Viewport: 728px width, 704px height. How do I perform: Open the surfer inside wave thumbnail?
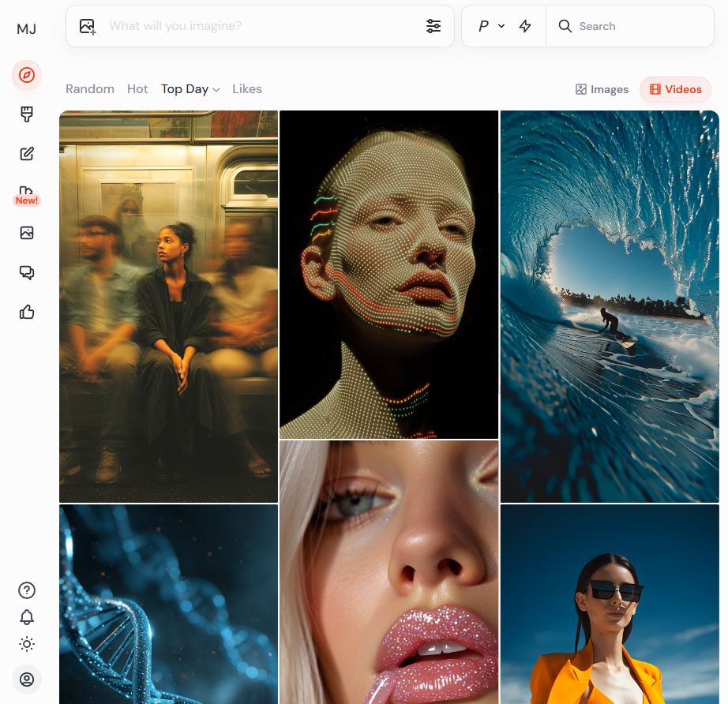610,306
